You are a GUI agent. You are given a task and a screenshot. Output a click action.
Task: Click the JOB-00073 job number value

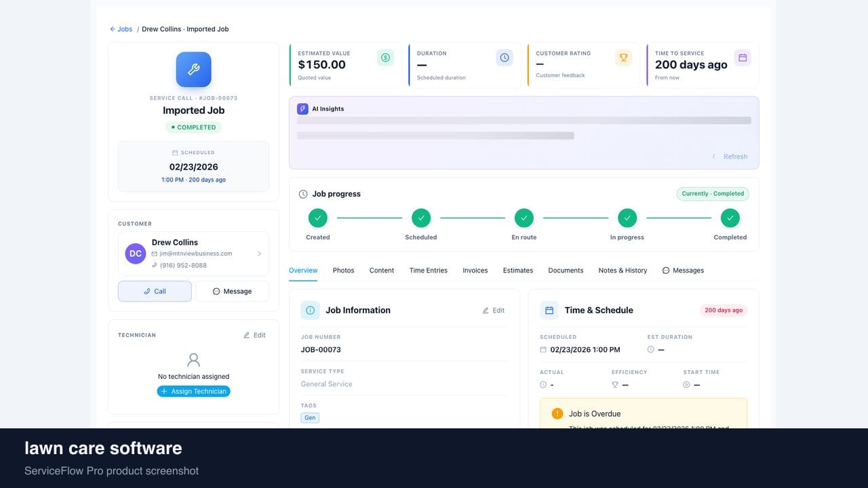321,350
